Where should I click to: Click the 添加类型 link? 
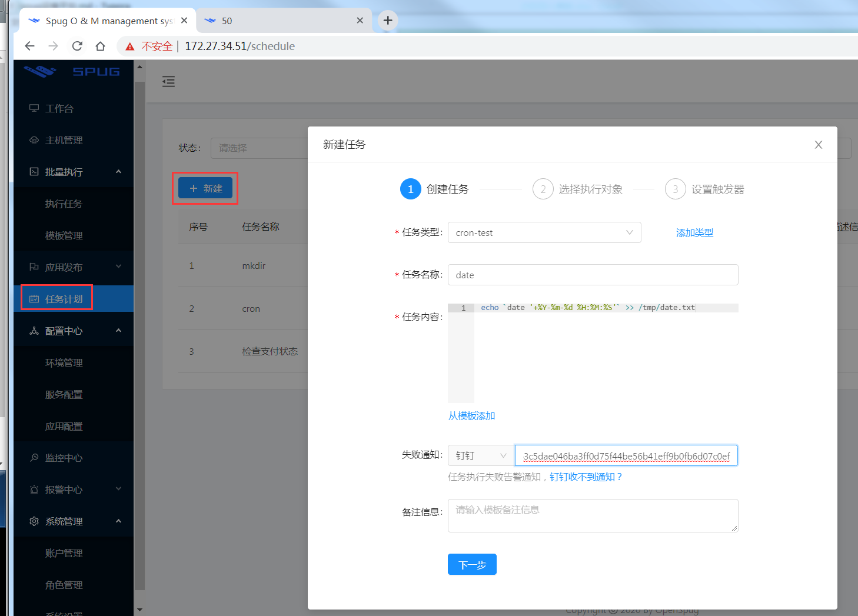694,232
